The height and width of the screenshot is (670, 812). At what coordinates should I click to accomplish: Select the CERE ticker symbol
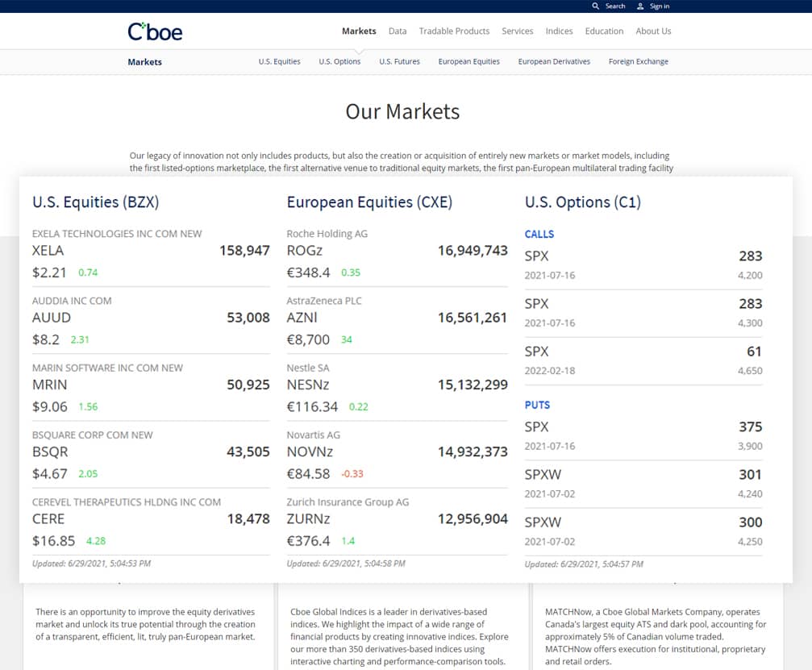pyautogui.click(x=48, y=518)
